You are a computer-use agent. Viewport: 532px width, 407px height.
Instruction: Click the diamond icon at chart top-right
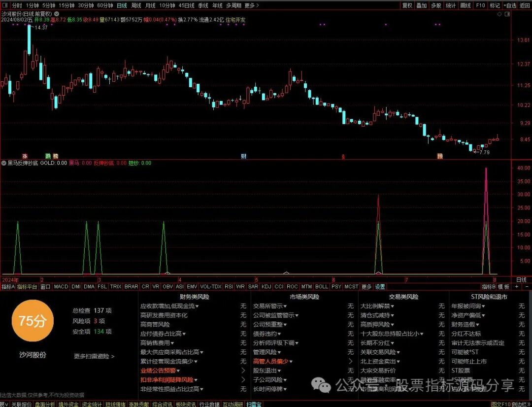pos(499,14)
